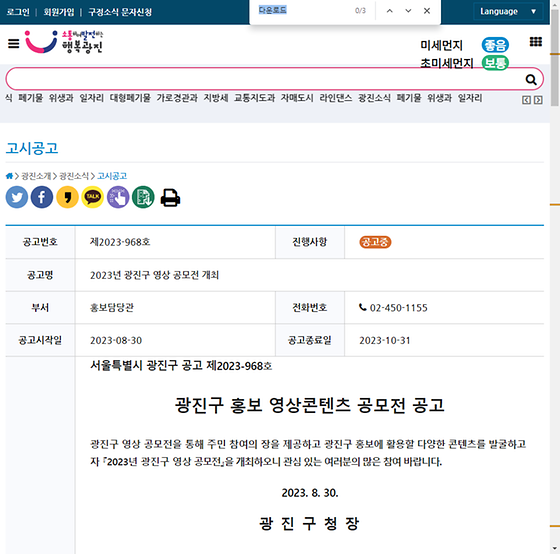This screenshot has height=554, width=560.
Task: Click the green document export icon
Action: point(143,197)
